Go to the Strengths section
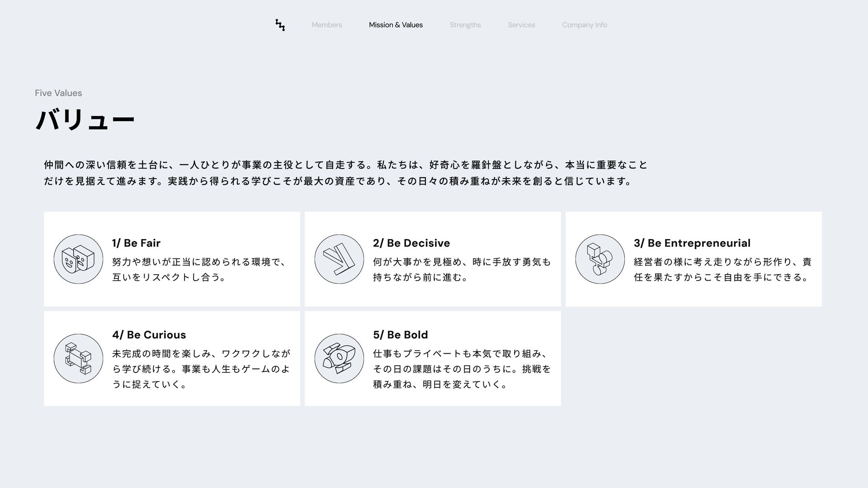Screen dimensions: 868x488 (x=465, y=25)
